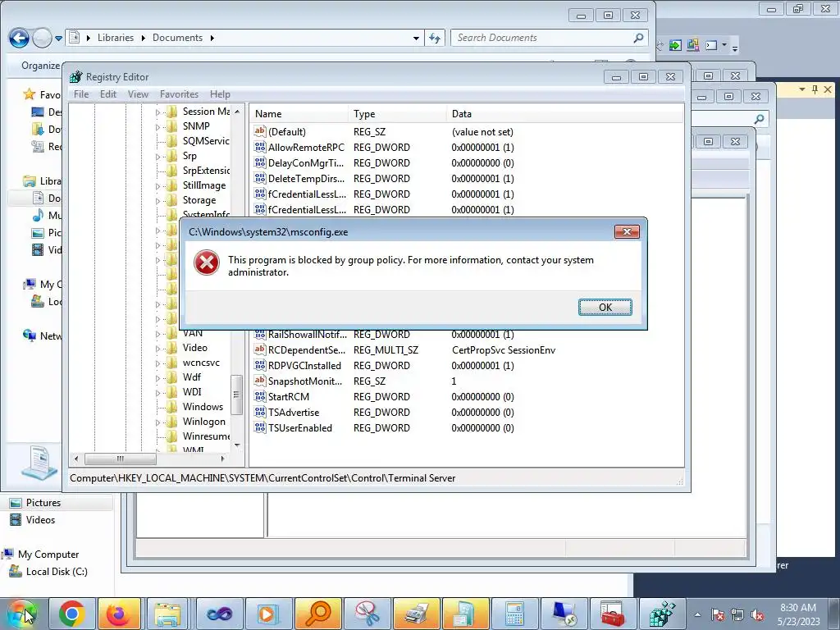Open Windows Explorer taskbar icon
This screenshot has width=840, height=630.
167,614
